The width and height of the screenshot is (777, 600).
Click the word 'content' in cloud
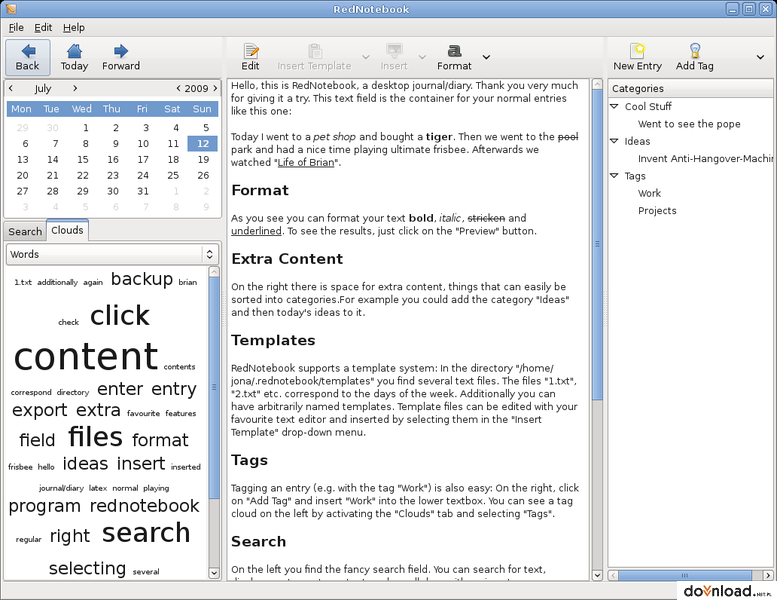86,356
